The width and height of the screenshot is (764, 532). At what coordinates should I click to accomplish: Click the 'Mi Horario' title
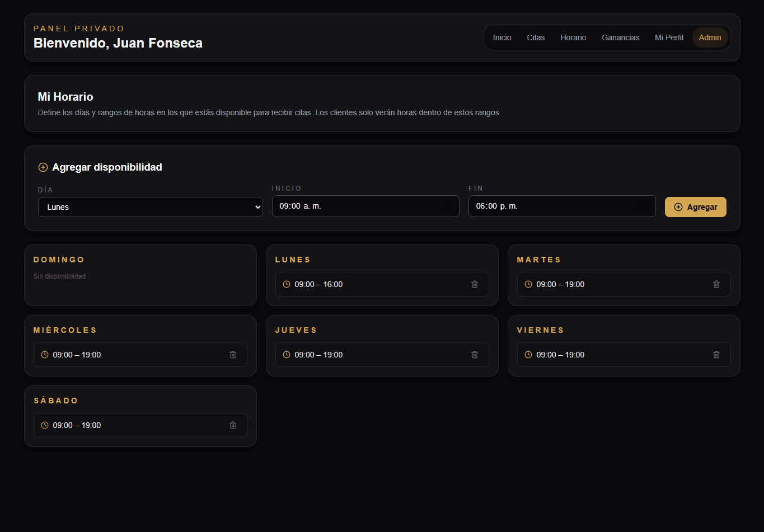[x=65, y=97]
